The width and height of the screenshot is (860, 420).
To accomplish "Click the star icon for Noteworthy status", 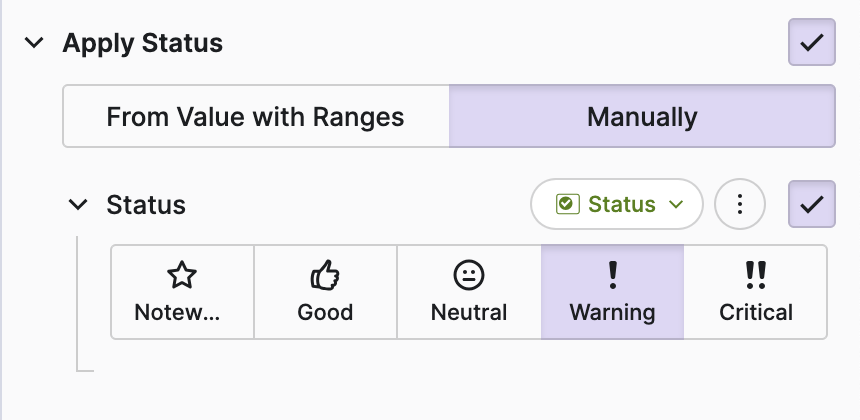I will tap(182, 274).
